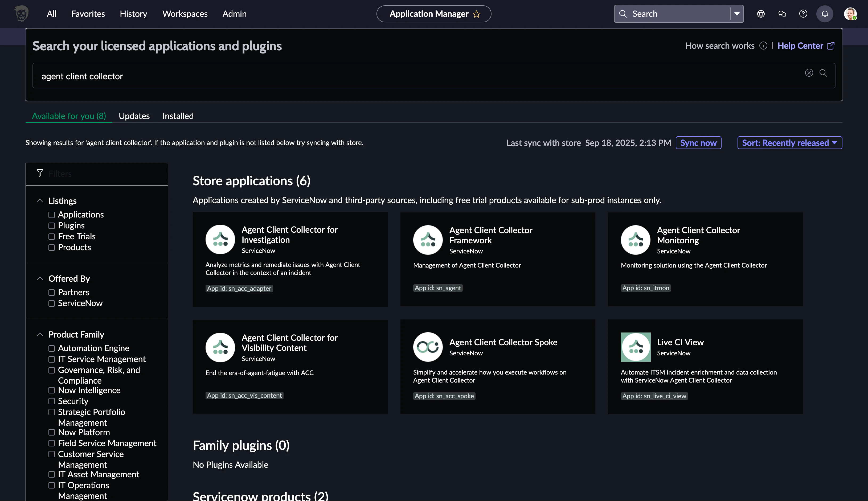Open Agent Client Collector Monitoring listing title
This screenshot has width=868, height=501.
(x=698, y=235)
